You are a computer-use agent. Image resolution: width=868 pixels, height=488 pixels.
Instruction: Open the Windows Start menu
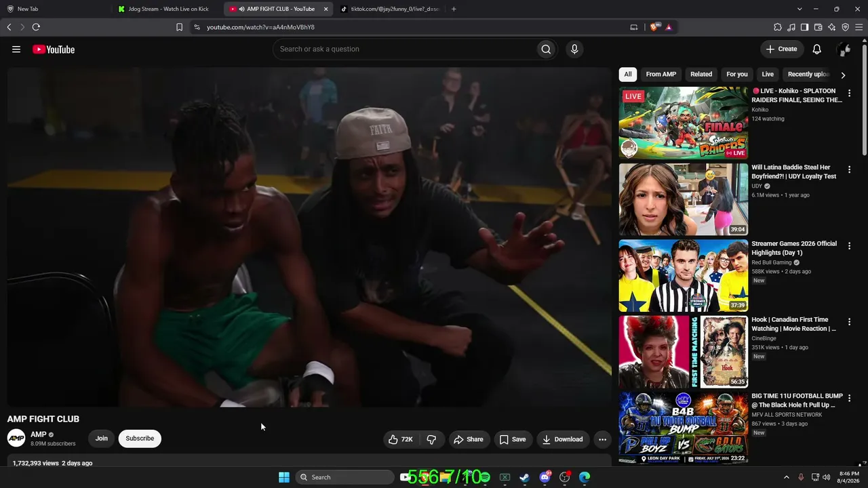click(x=284, y=477)
